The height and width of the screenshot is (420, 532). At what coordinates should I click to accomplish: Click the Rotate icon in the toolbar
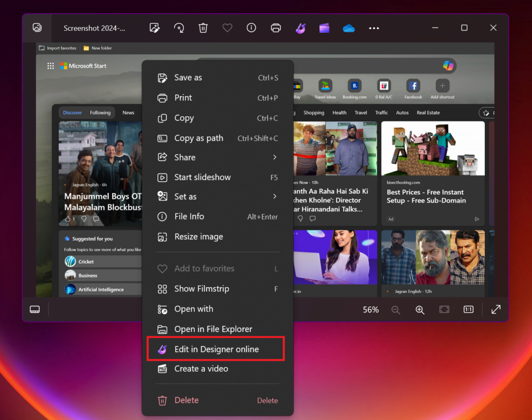click(179, 28)
